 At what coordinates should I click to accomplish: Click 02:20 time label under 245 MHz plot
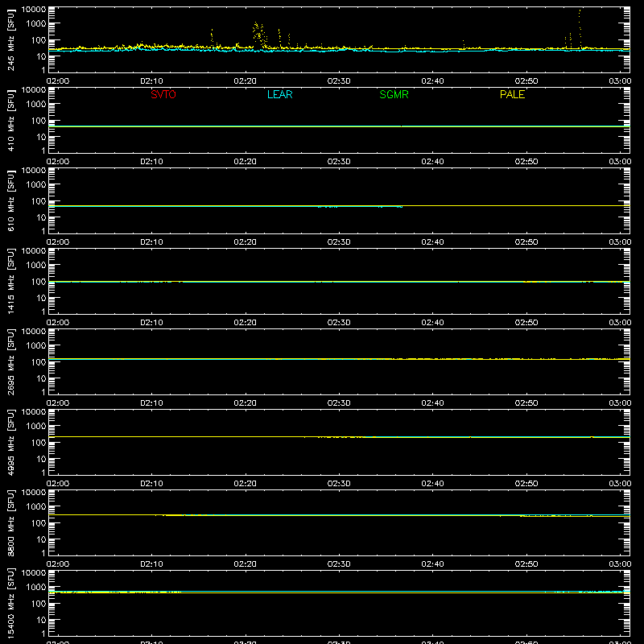click(x=246, y=81)
